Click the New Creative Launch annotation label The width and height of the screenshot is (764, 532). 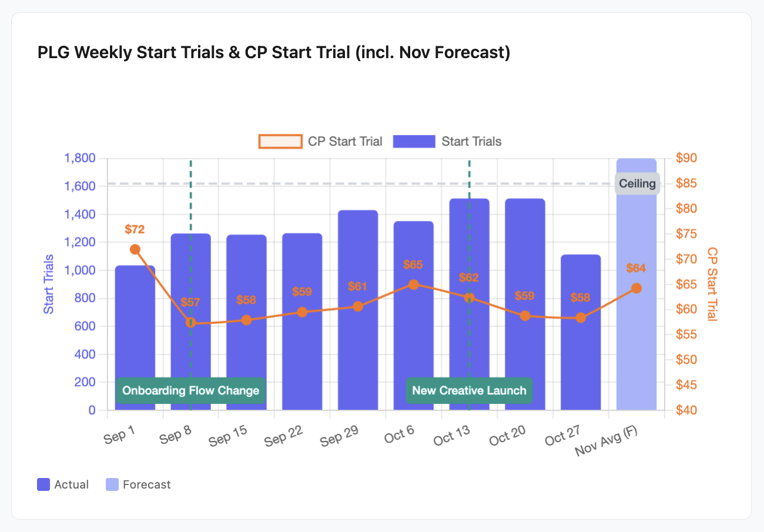[469, 390]
